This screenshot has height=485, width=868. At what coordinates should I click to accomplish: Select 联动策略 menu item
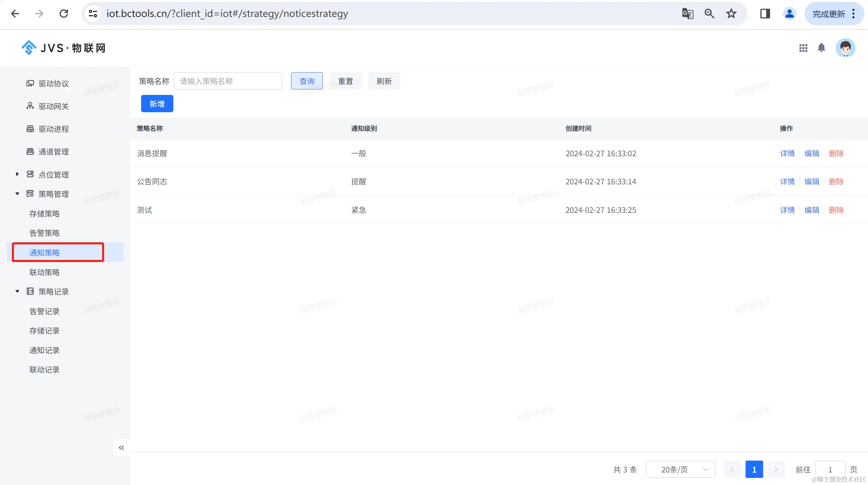pos(44,272)
